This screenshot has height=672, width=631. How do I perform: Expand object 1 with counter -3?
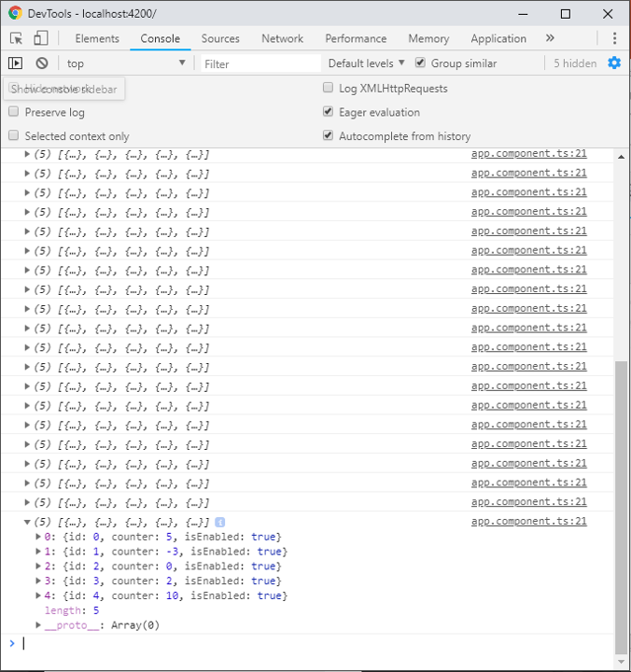tap(38, 552)
